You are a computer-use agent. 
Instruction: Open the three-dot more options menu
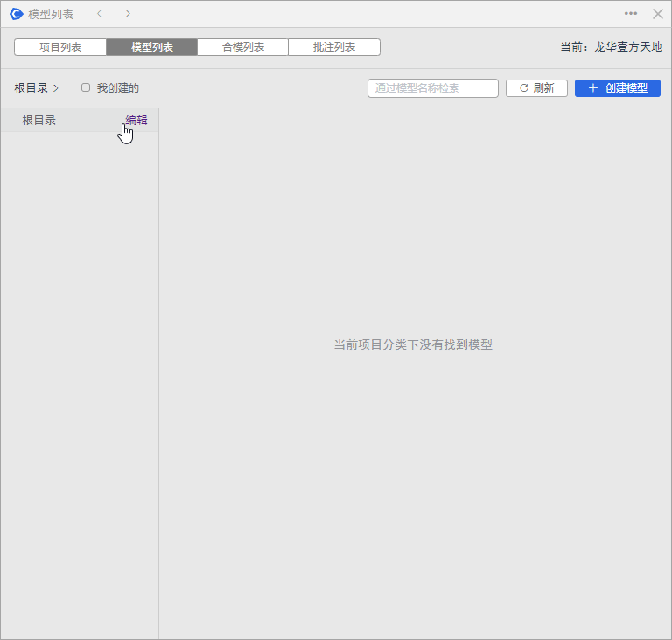pos(631,14)
